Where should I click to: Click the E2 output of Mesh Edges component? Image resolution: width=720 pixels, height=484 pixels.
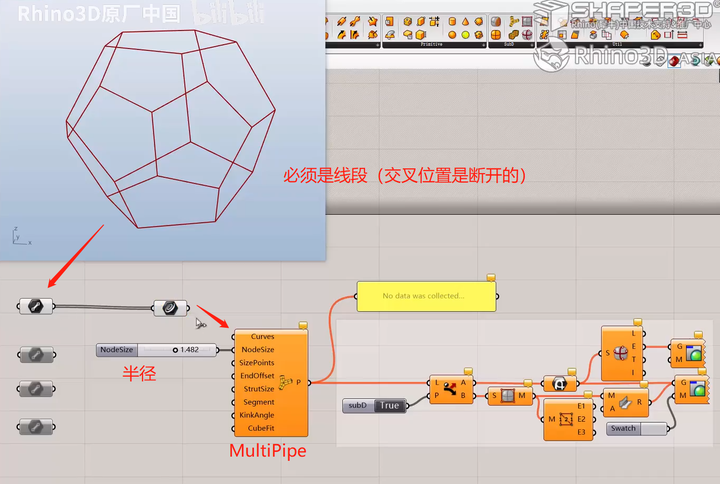point(581,419)
